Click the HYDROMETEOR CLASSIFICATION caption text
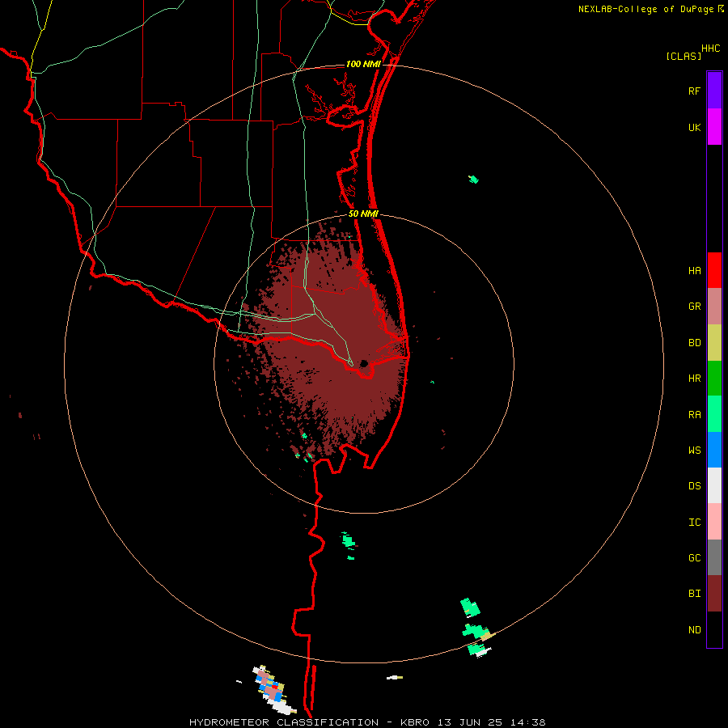 coord(284,722)
